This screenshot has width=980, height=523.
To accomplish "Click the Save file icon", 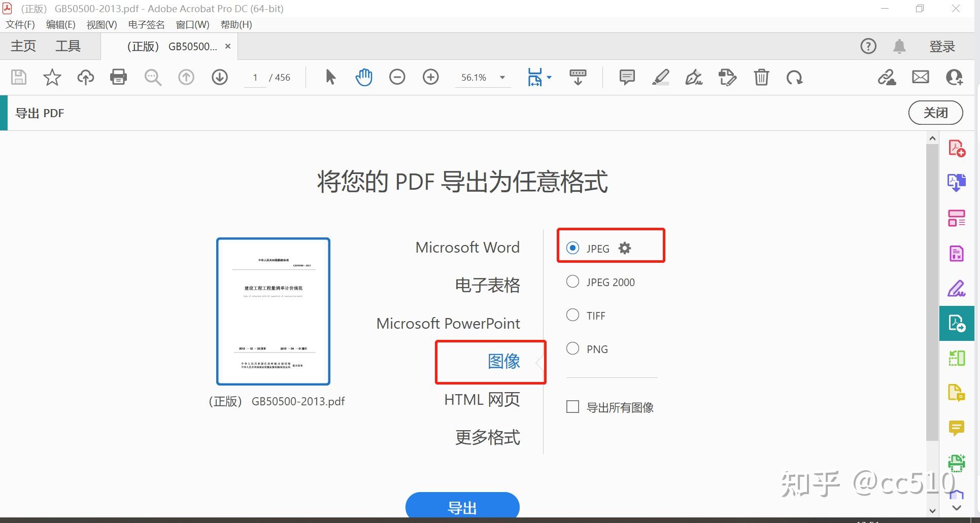I will [18, 77].
